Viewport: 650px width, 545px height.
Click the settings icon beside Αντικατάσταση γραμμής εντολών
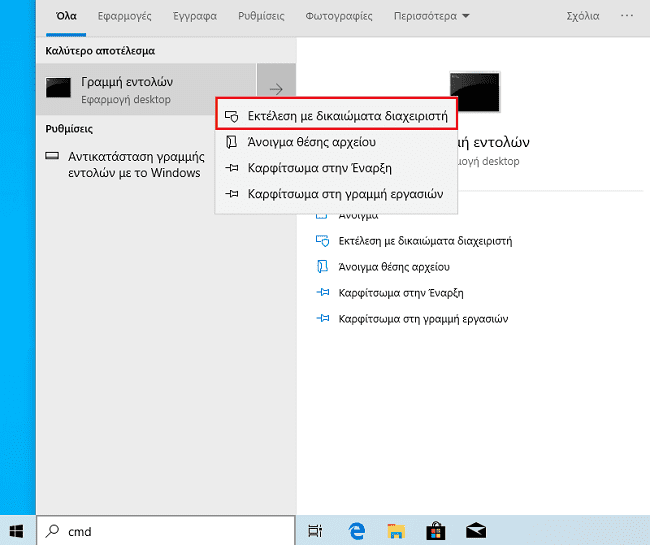point(52,156)
